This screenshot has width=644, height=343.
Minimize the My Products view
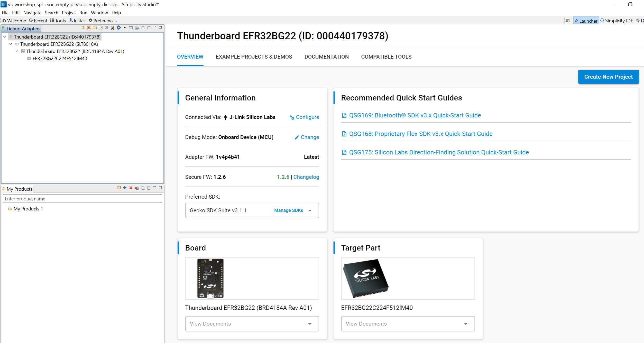154,187
